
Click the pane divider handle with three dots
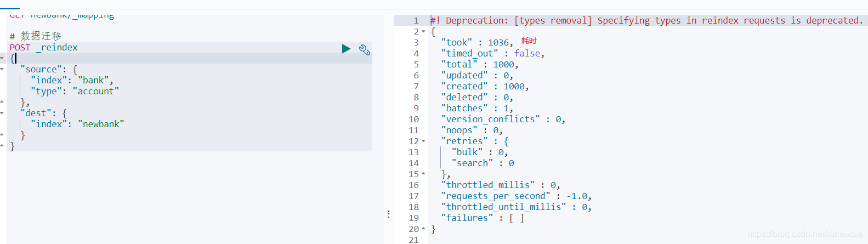click(x=389, y=214)
